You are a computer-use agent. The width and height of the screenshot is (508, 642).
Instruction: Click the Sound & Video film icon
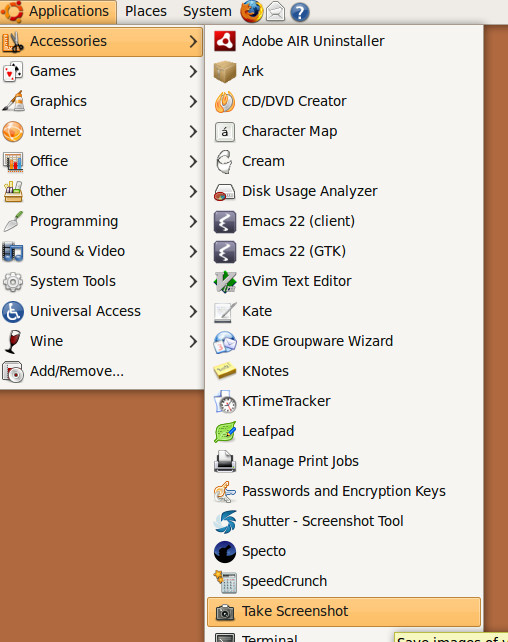point(13,251)
